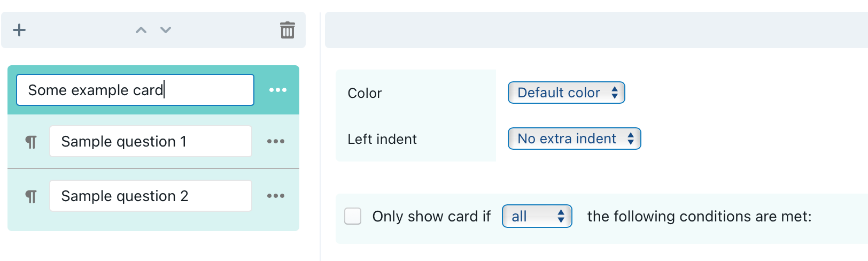Click the Sample question 1 text field
The height and width of the screenshot is (261, 868).
click(150, 141)
